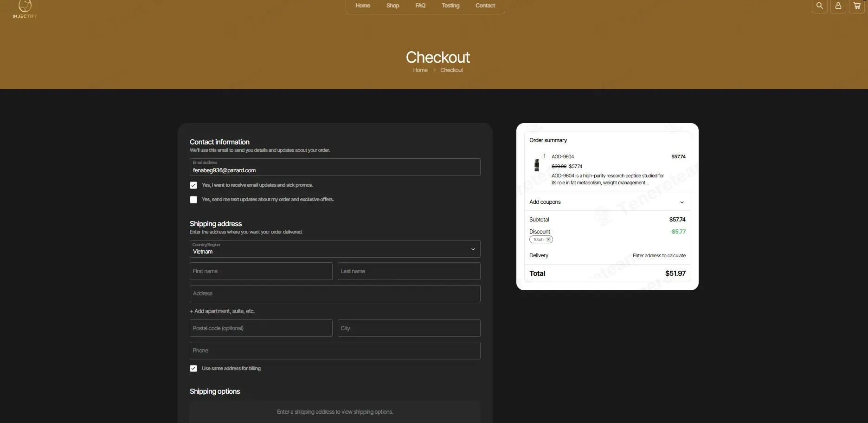Click the Total amount $51.97

pos(675,273)
